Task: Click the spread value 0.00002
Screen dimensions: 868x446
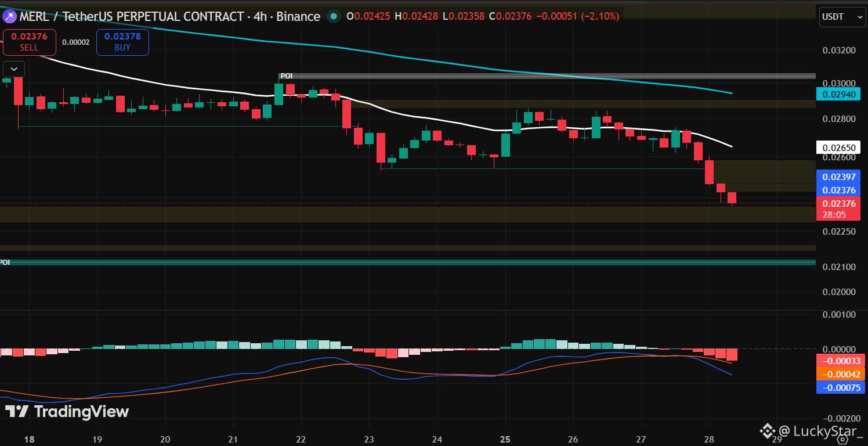Action: 76,42
